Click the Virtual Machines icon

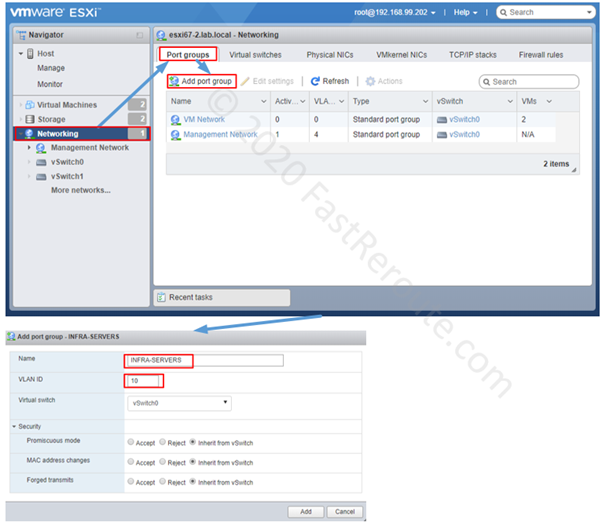click(x=30, y=105)
